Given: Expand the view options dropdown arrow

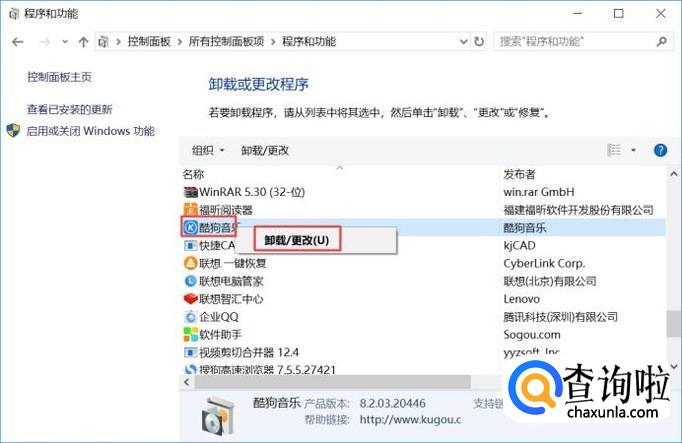Looking at the screenshot, I should click(x=634, y=150).
